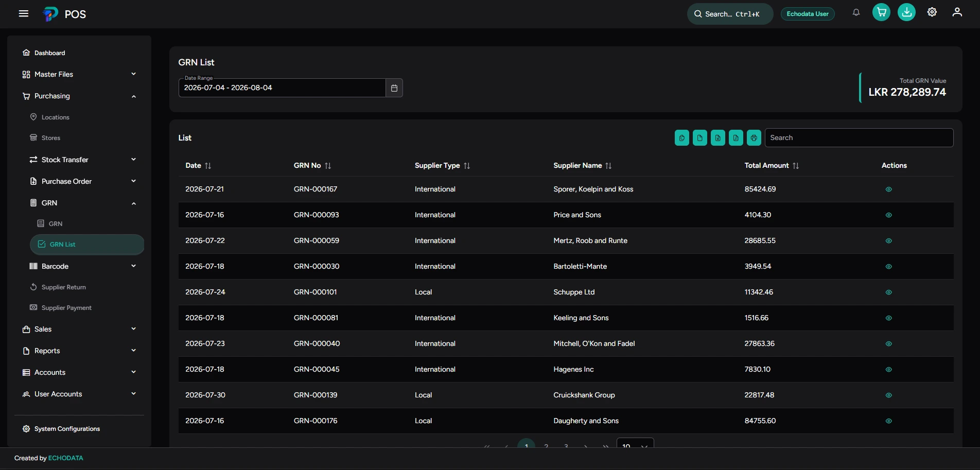Click the Date Range input field
This screenshot has height=470, width=980.
point(282,88)
